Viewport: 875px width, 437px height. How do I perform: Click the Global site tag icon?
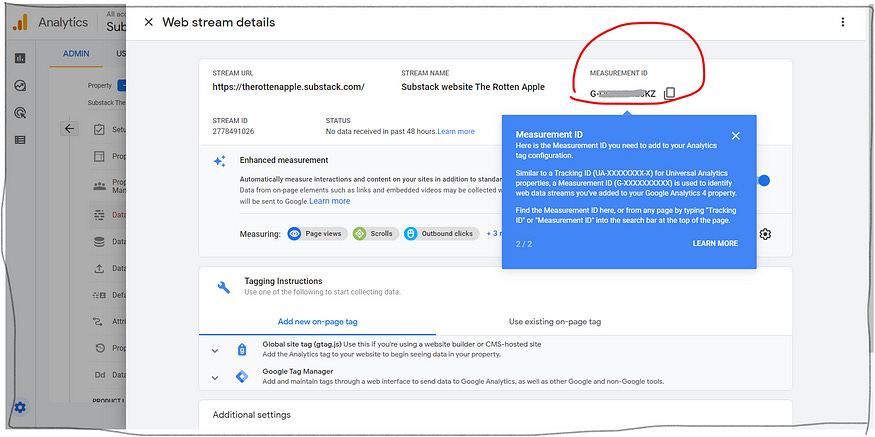pyautogui.click(x=242, y=350)
